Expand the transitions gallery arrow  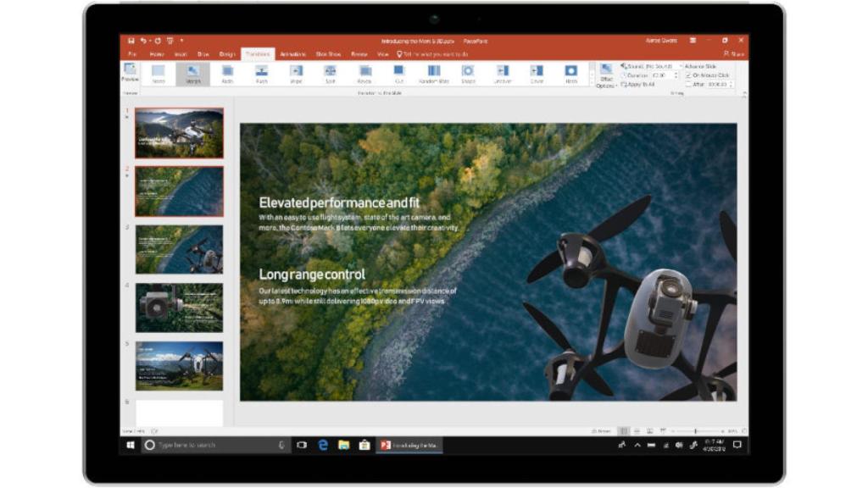point(591,83)
